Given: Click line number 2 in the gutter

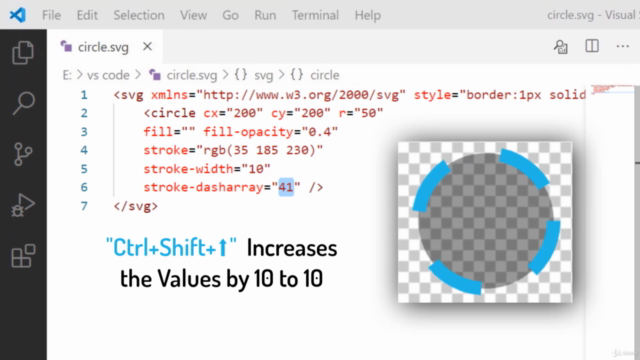Looking at the screenshot, I should [84, 113].
